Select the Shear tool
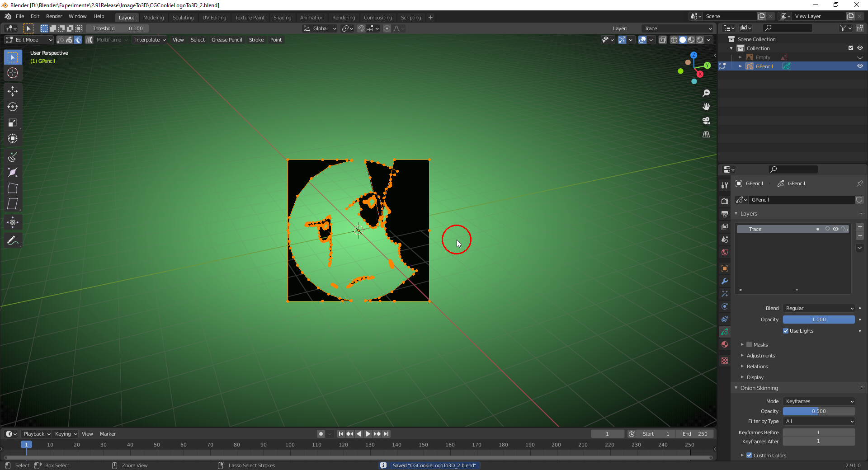 click(x=13, y=204)
